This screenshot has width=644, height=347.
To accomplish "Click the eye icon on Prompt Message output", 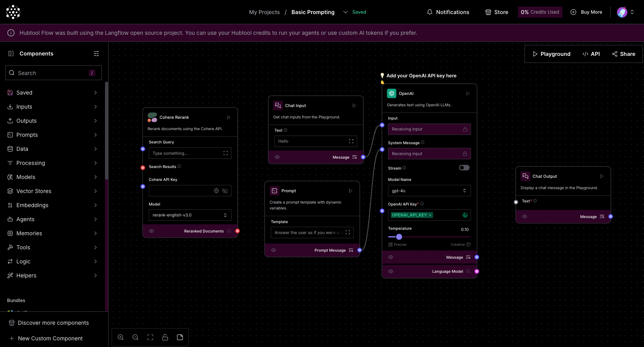I will pyautogui.click(x=274, y=250).
